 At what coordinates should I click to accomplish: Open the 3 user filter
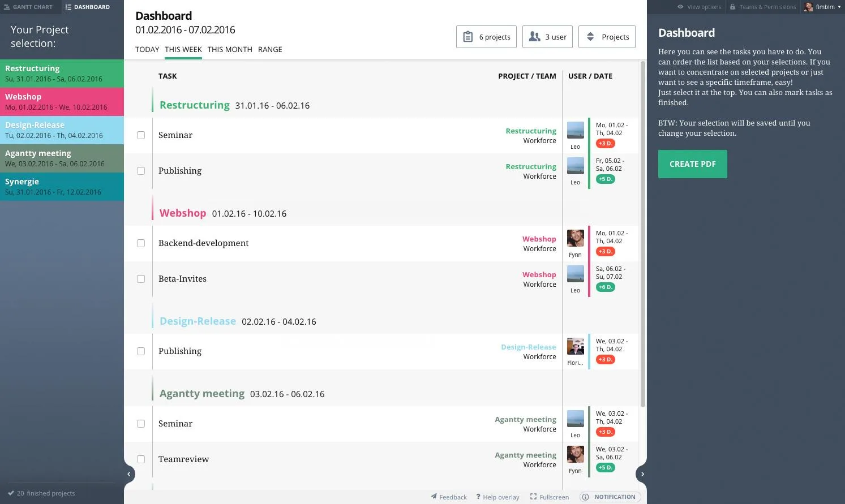coord(547,37)
